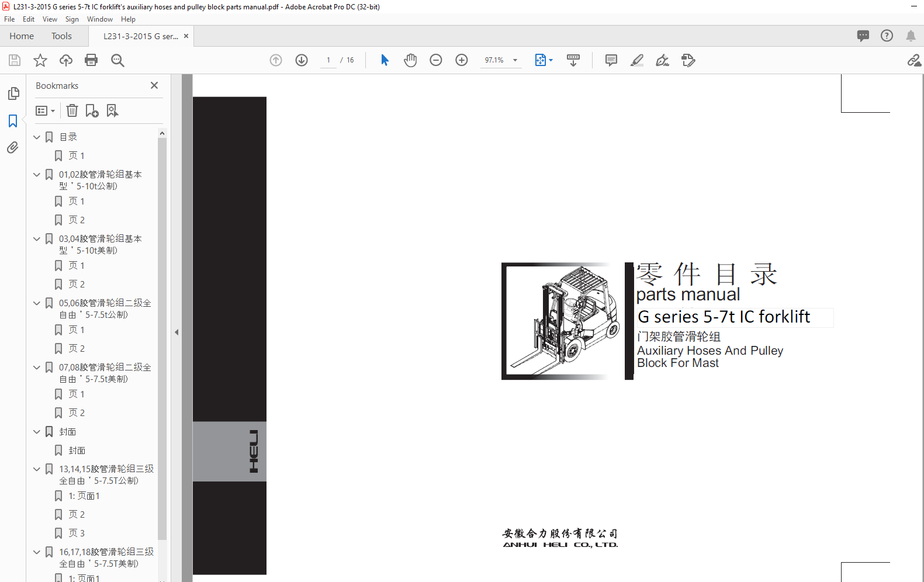The height and width of the screenshot is (582, 924).
Task: Collapse the 05,06胶管滑轮组二级全自由 bookmark
Action: [37, 303]
